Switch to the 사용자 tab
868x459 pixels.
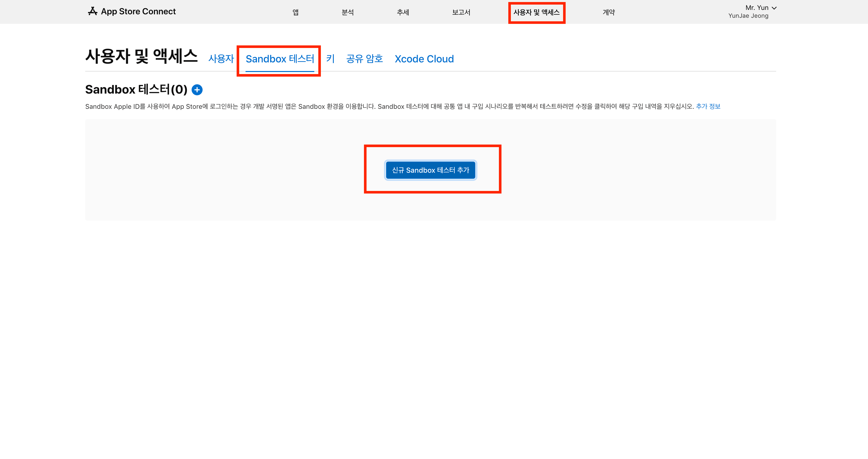(221, 59)
